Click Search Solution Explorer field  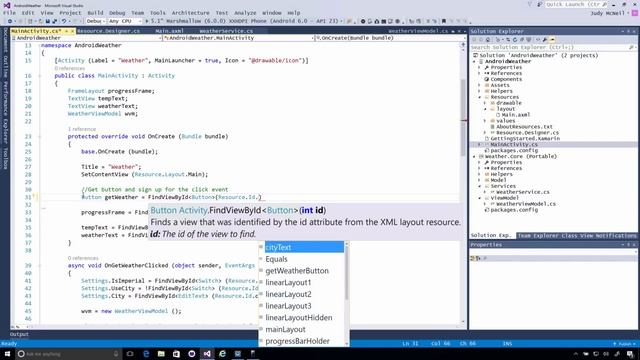click(551, 48)
